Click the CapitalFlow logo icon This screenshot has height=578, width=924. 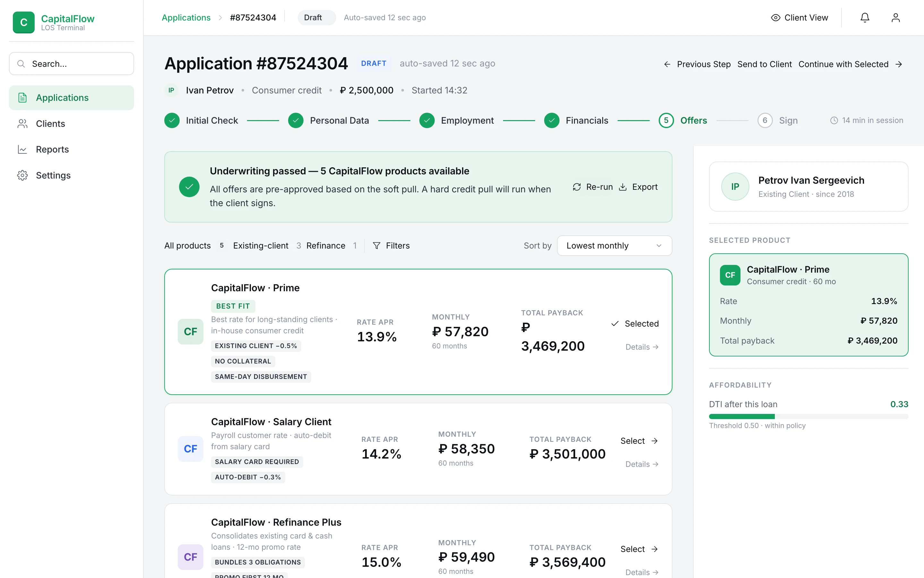[x=24, y=22]
